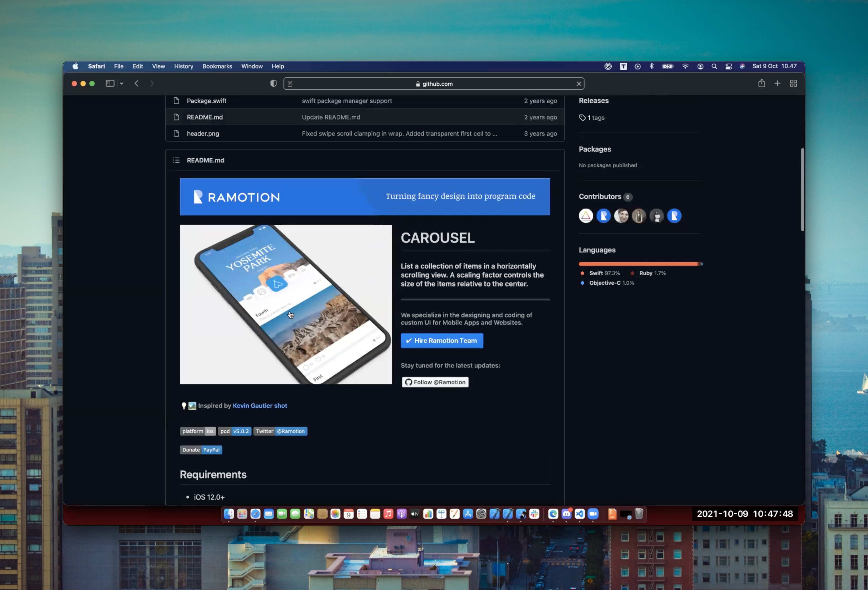Open Spotlight search in menu bar
The height and width of the screenshot is (590, 868).
714,66
